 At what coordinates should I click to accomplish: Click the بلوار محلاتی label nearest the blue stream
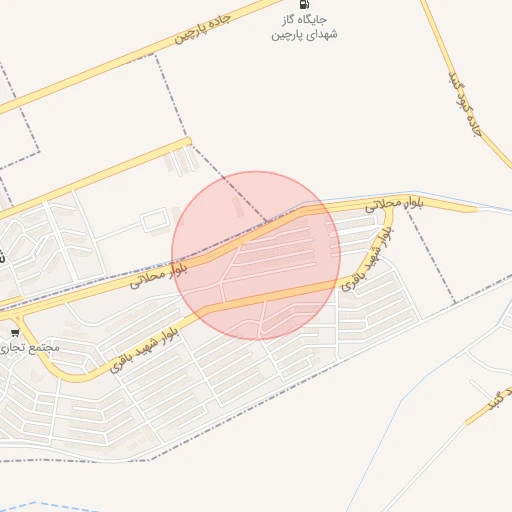click(394, 205)
